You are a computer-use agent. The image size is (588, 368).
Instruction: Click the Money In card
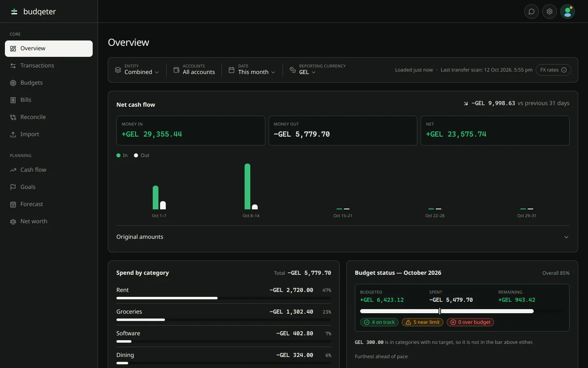click(x=191, y=130)
